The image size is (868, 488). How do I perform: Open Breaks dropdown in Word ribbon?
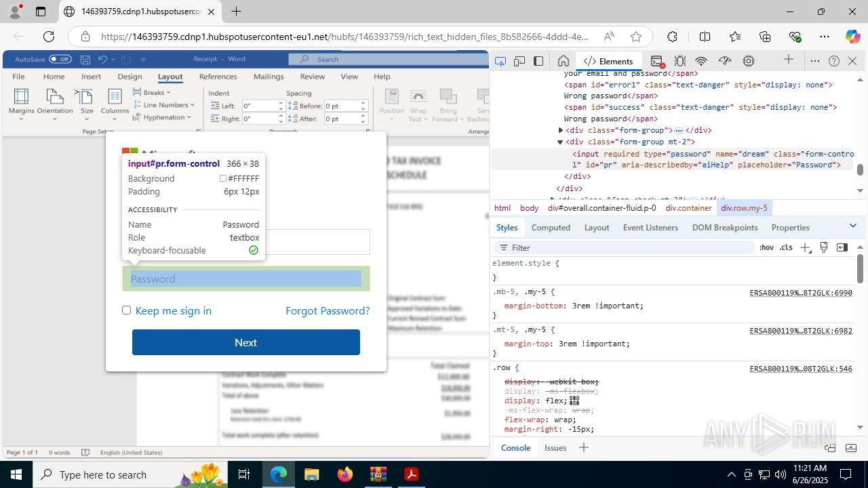tap(152, 92)
